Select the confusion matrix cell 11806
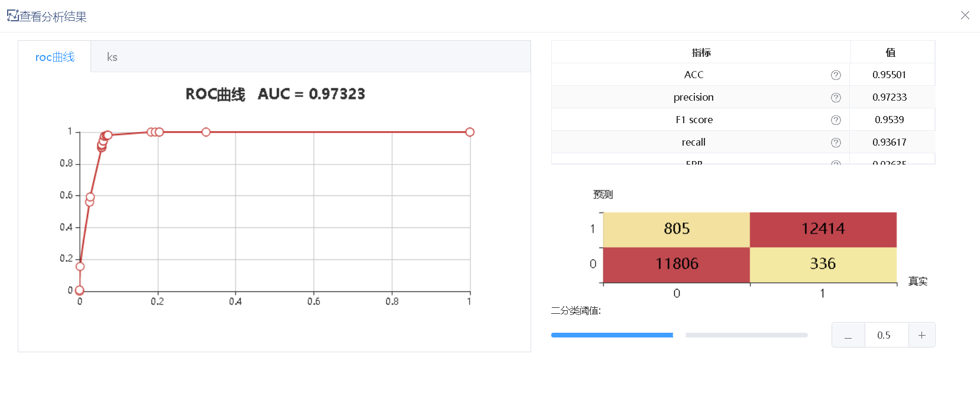Viewport: 980px width, 402px height. (677, 265)
